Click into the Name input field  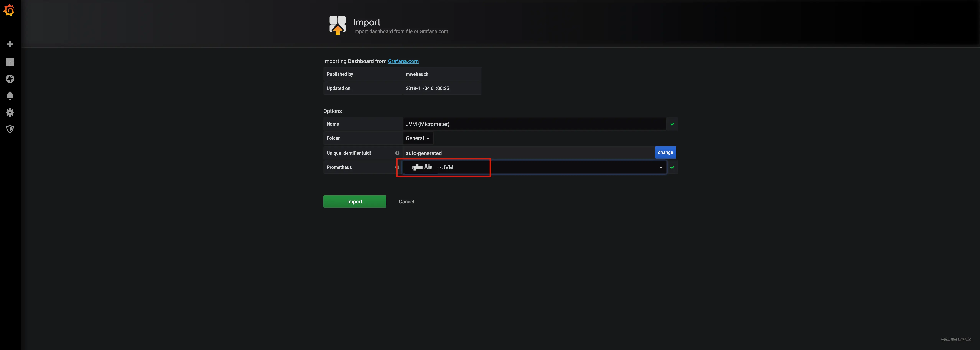[x=534, y=124]
